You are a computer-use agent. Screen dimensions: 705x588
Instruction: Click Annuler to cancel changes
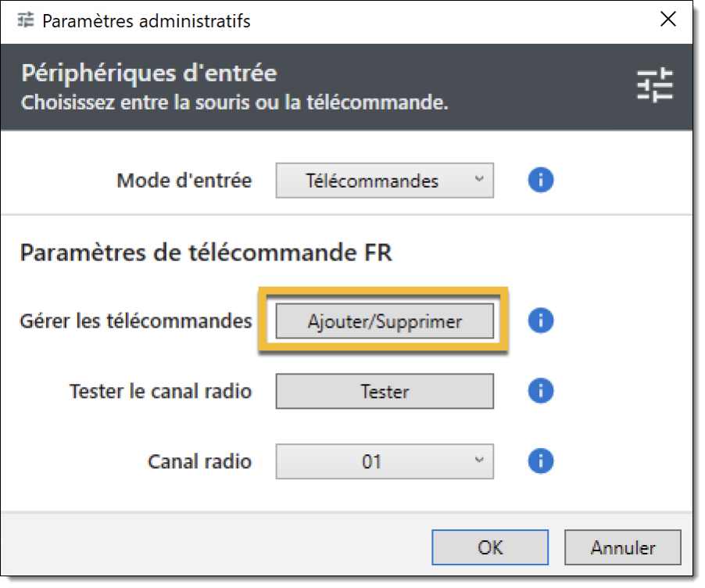[x=623, y=547]
